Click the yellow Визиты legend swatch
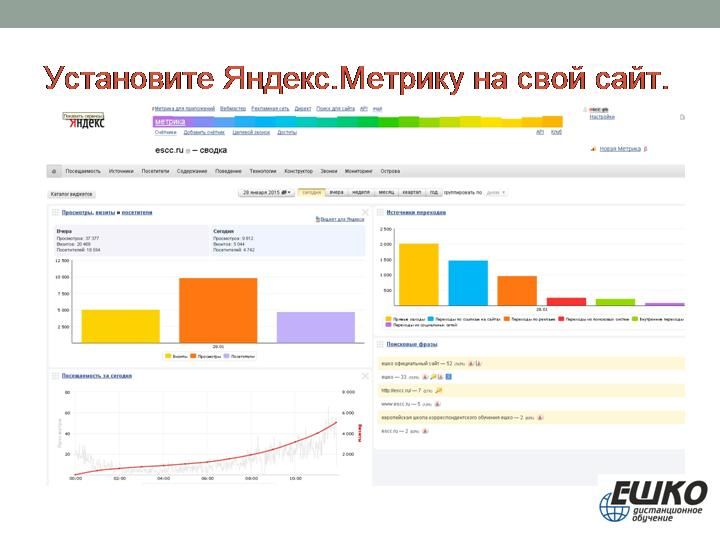 pyautogui.click(x=168, y=356)
